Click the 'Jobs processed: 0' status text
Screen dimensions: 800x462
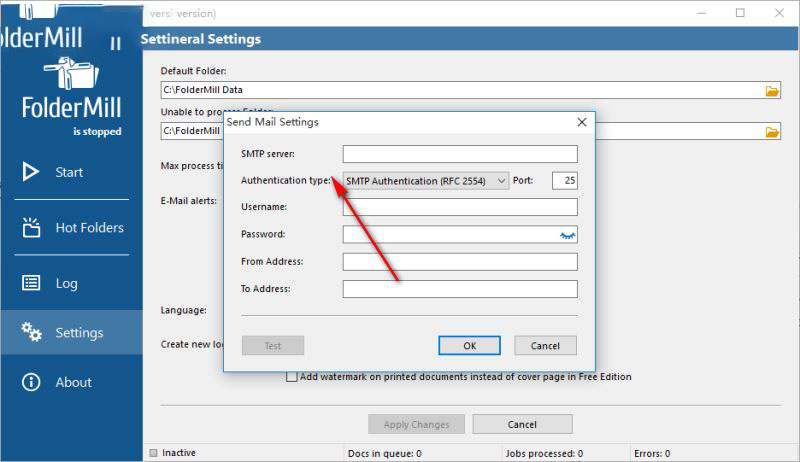(544, 453)
